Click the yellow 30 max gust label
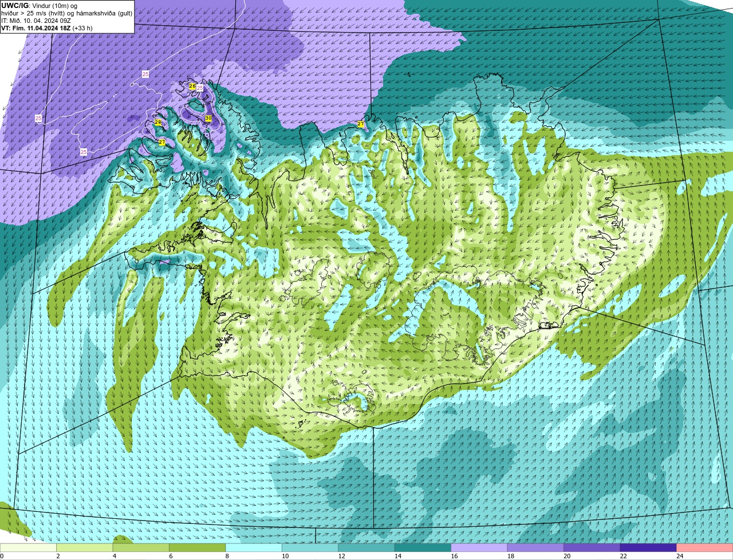 tap(208, 119)
